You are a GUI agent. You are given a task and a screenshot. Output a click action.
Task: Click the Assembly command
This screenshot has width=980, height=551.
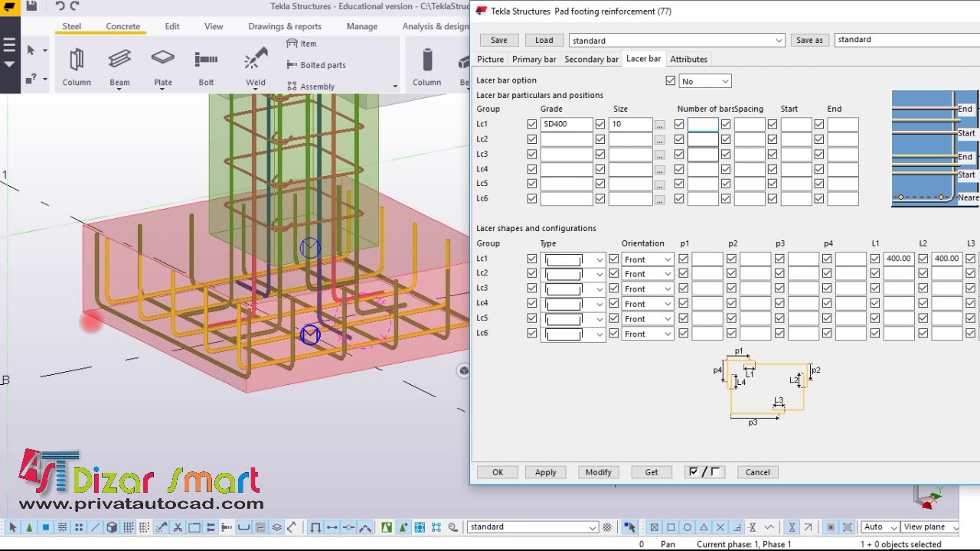coord(311,86)
